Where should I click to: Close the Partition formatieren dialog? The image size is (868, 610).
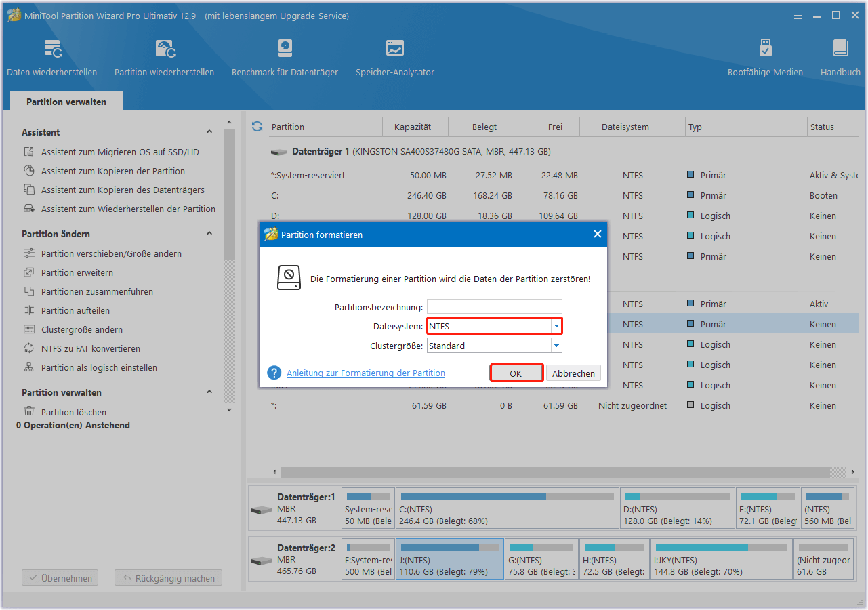click(x=597, y=234)
